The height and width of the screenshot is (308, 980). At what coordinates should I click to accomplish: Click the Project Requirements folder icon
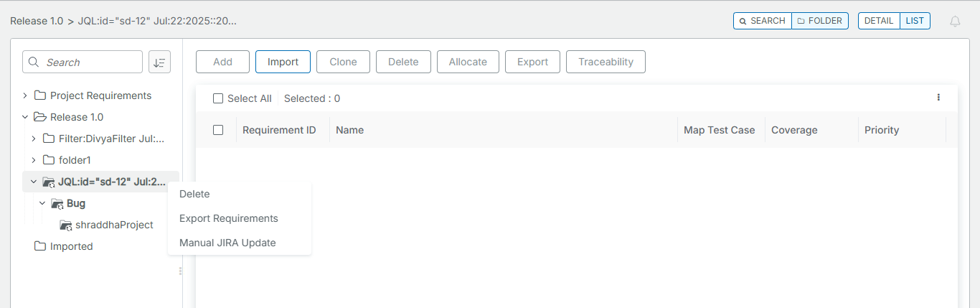click(x=40, y=95)
